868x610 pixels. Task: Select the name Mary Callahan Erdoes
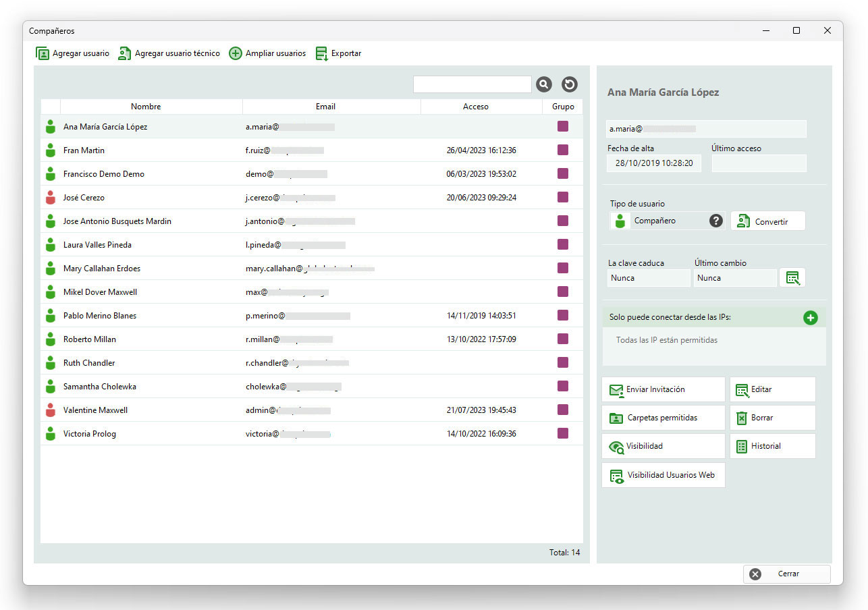tap(102, 269)
